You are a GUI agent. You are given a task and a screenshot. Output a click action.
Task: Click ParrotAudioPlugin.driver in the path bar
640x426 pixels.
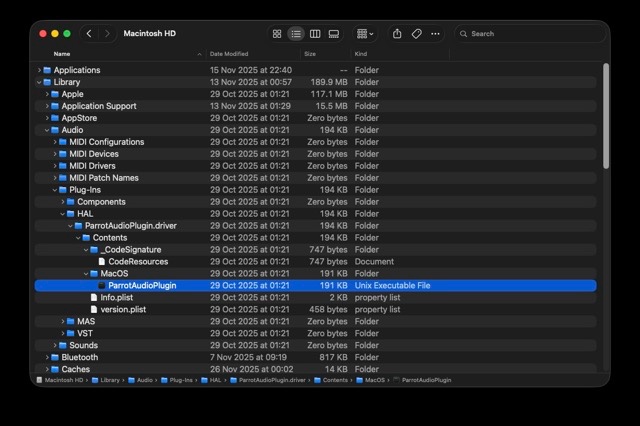click(x=272, y=380)
